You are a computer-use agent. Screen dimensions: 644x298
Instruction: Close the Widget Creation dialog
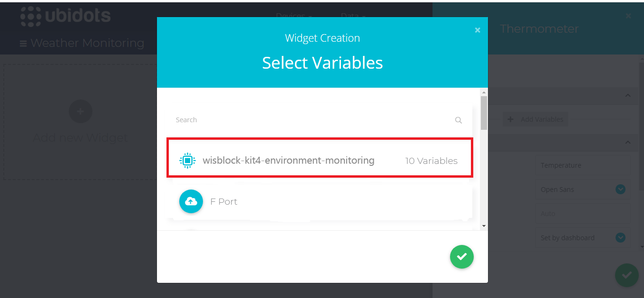(478, 30)
